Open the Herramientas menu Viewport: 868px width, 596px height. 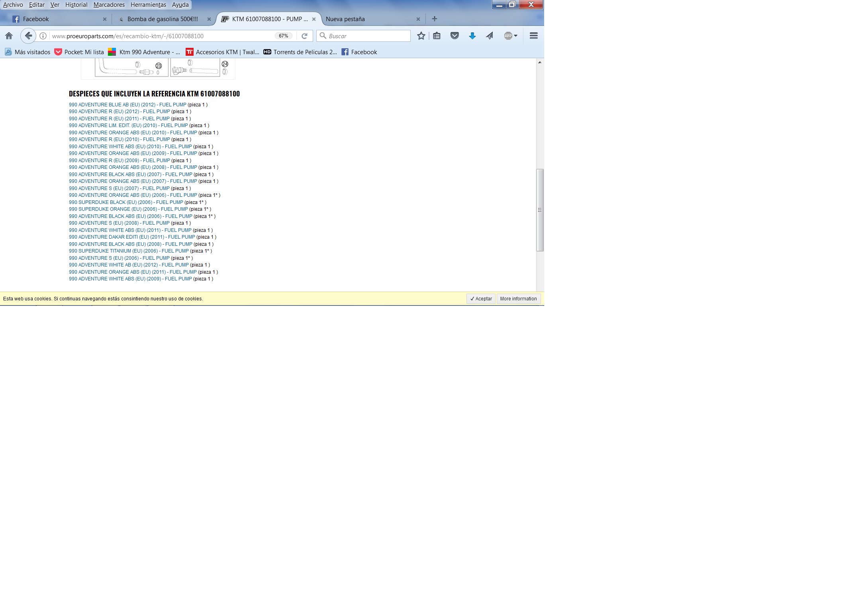point(148,5)
